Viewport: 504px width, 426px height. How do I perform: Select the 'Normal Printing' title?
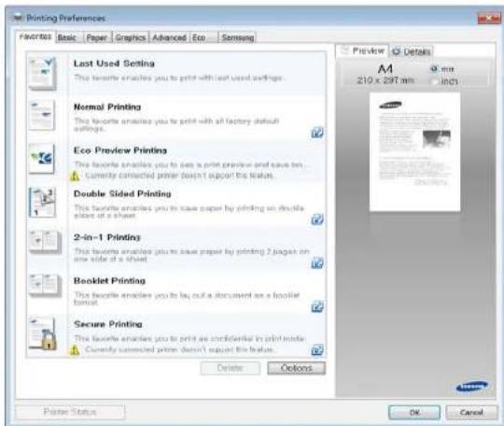tap(107, 106)
